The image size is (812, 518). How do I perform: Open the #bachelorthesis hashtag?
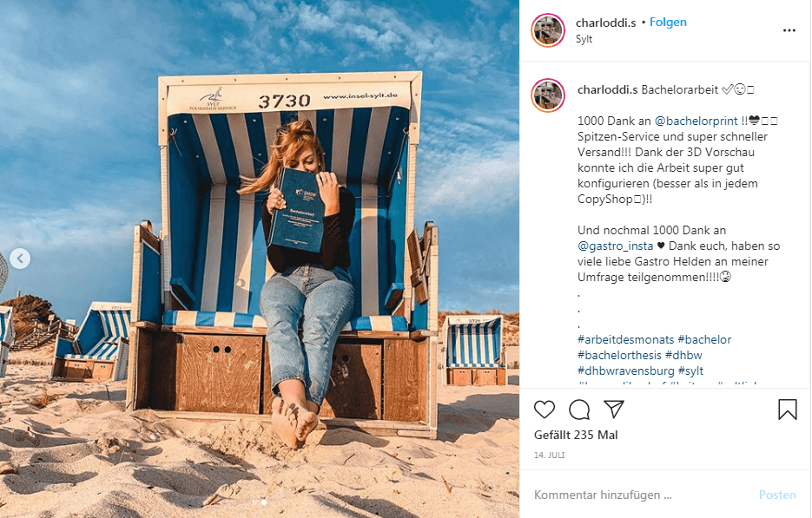pyautogui.click(x=619, y=355)
